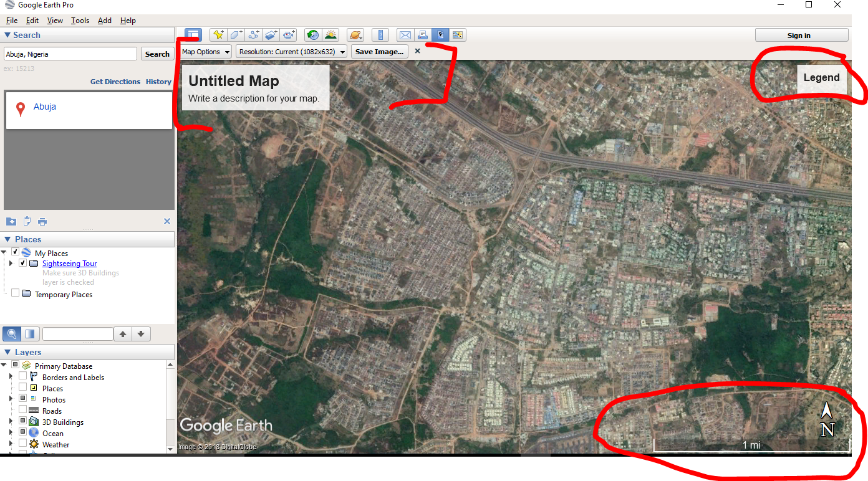Open the Tools menu
The image size is (868, 481).
80,21
